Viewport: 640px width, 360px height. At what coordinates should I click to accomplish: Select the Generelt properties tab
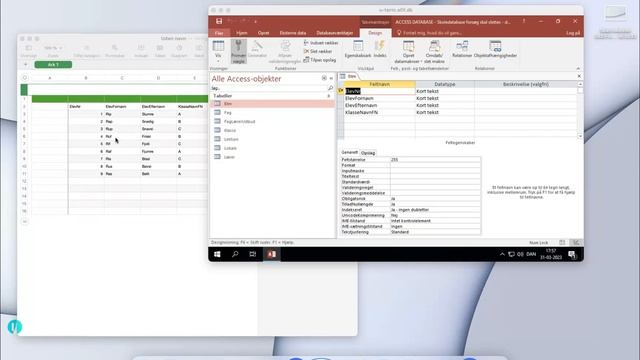coord(349,153)
